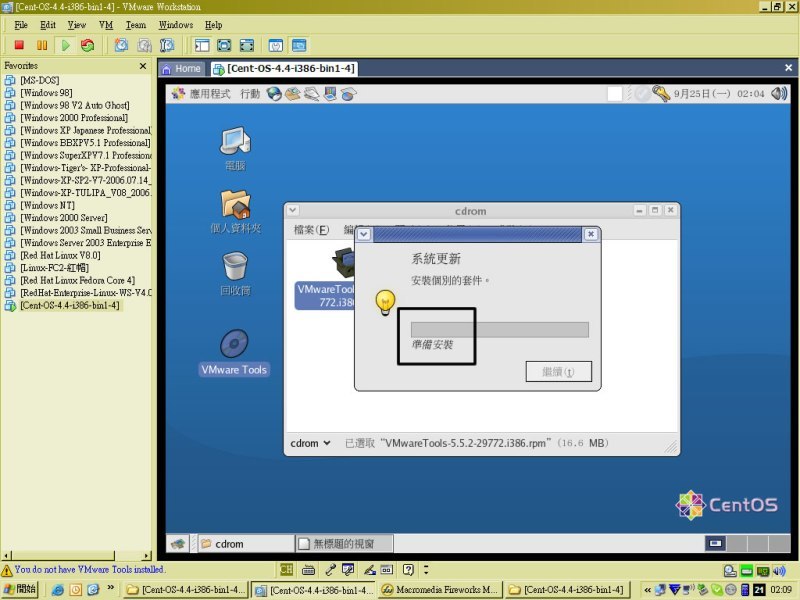This screenshot has height=600, width=800.
Task: Click the Summary View toolbar icon
Action: [x=276, y=45]
